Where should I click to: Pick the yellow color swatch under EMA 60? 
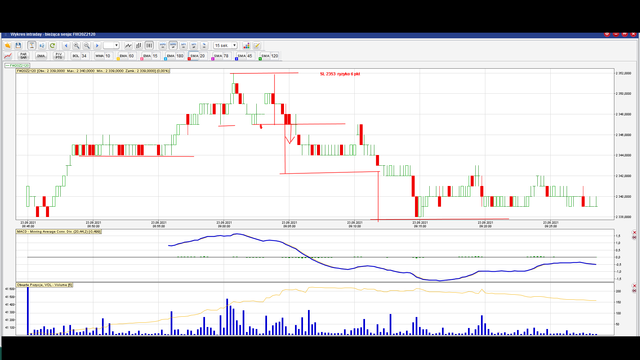(x=118, y=59)
